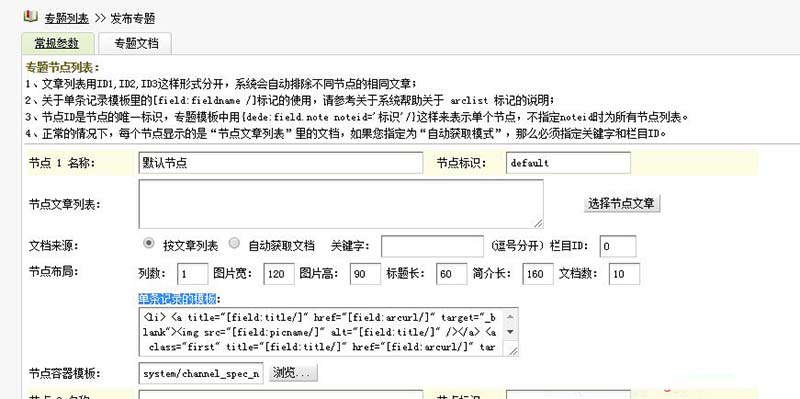
Task: Click the 节点 1 名称 input field
Action: click(x=281, y=163)
